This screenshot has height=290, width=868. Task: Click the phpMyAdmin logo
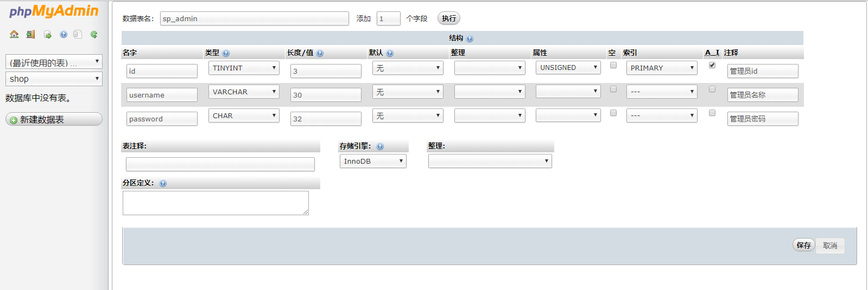54,11
